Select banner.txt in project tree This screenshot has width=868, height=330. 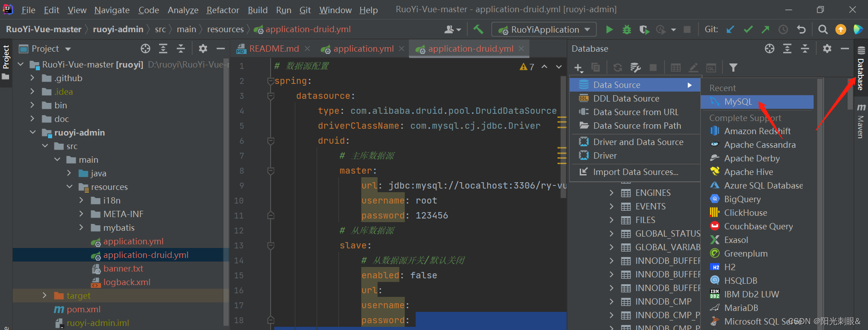pos(123,268)
